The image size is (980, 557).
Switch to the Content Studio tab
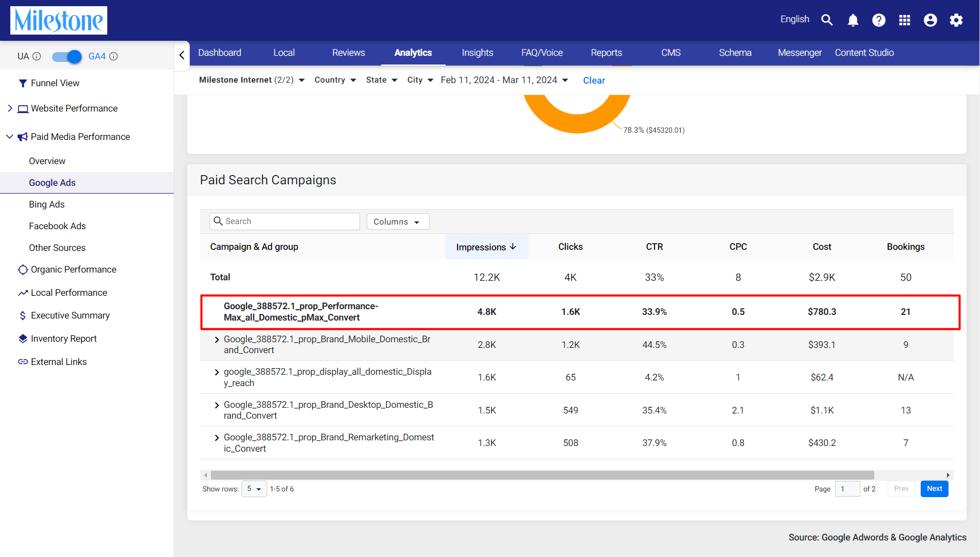pyautogui.click(x=864, y=53)
